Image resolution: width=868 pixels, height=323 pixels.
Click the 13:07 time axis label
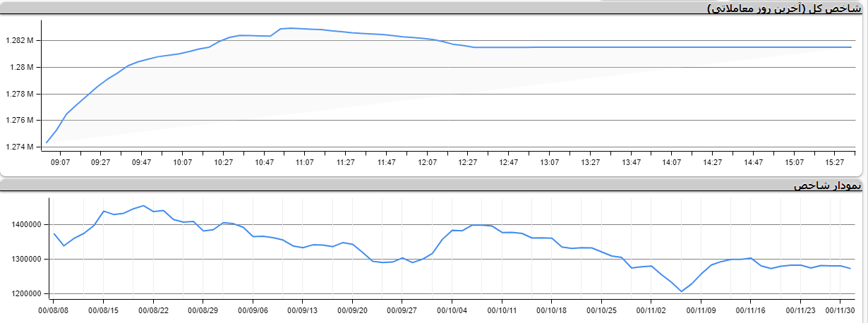[x=550, y=162]
